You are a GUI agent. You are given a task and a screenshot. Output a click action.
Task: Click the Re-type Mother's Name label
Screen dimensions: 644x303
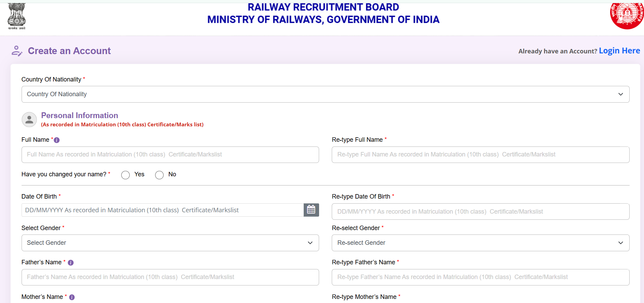tap(364, 297)
